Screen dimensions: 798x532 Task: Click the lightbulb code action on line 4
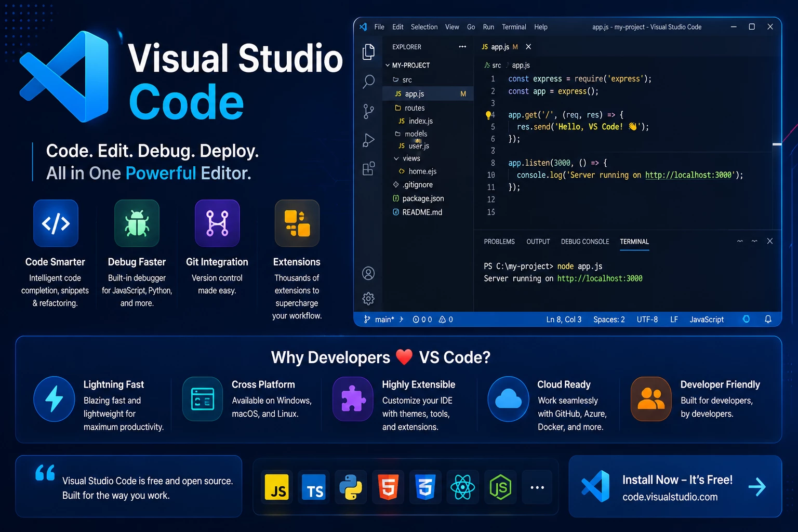point(488,115)
